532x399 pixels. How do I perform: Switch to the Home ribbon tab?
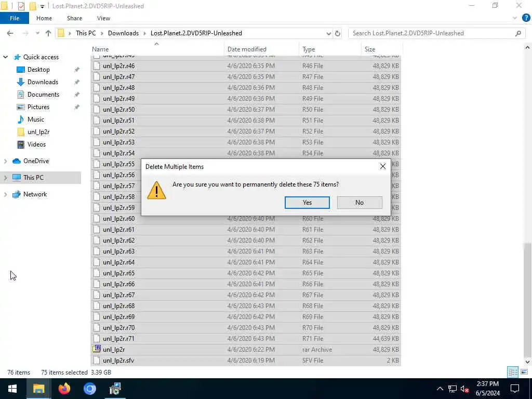coord(44,18)
